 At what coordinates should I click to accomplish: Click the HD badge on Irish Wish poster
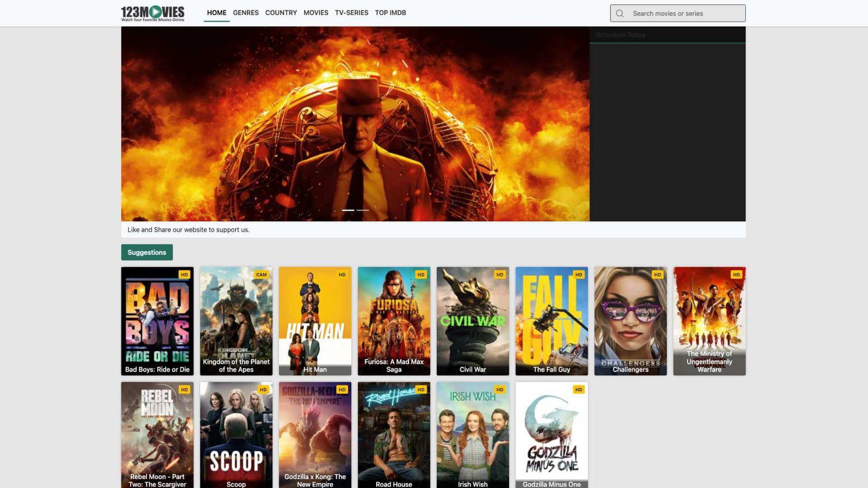point(500,390)
